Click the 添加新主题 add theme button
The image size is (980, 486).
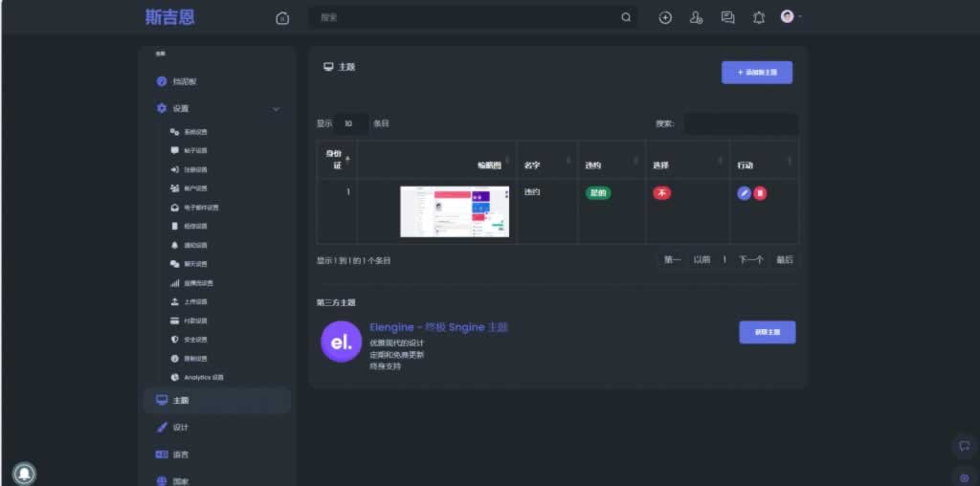(756, 73)
